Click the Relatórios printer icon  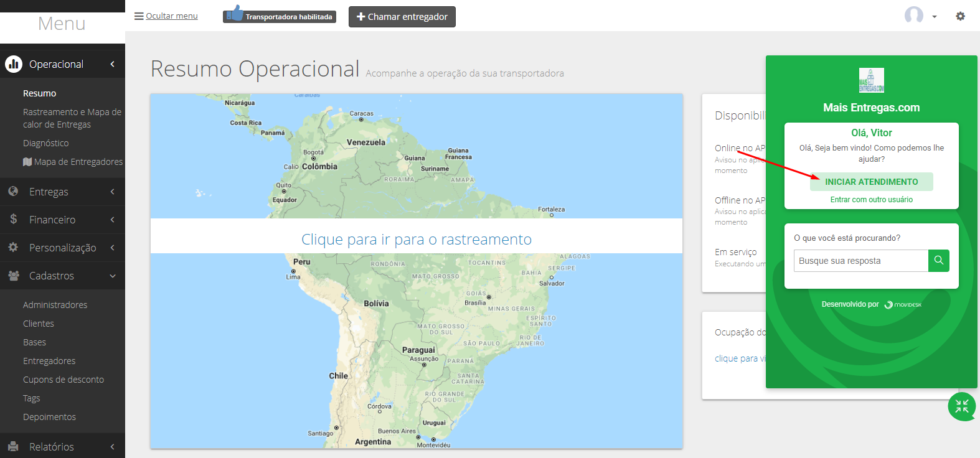tap(13, 446)
